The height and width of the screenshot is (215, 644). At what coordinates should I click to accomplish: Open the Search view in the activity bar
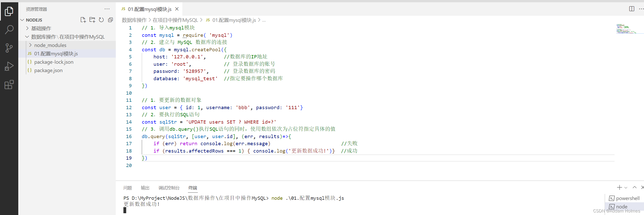(9, 29)
